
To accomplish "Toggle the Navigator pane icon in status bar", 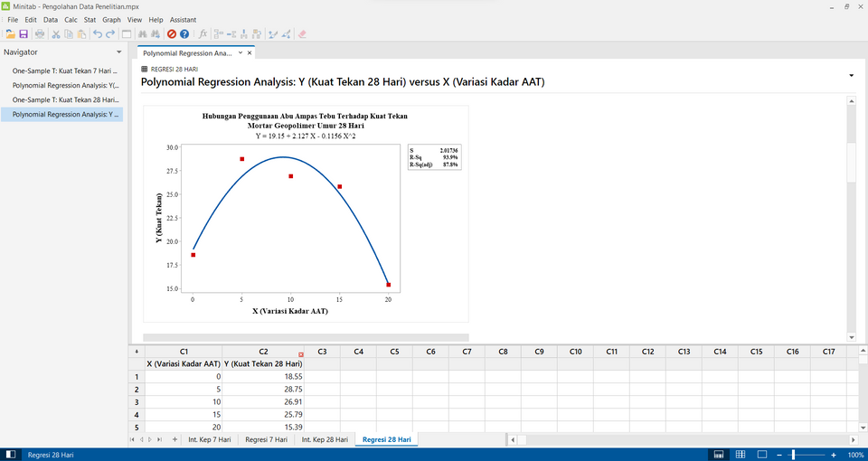I will coord(11,455).
